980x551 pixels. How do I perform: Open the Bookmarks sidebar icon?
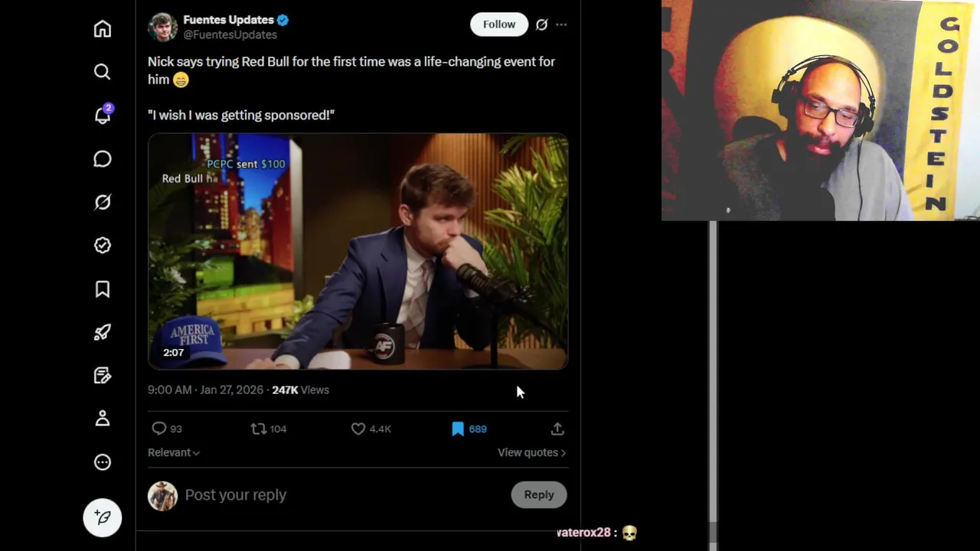pos(103,289)
